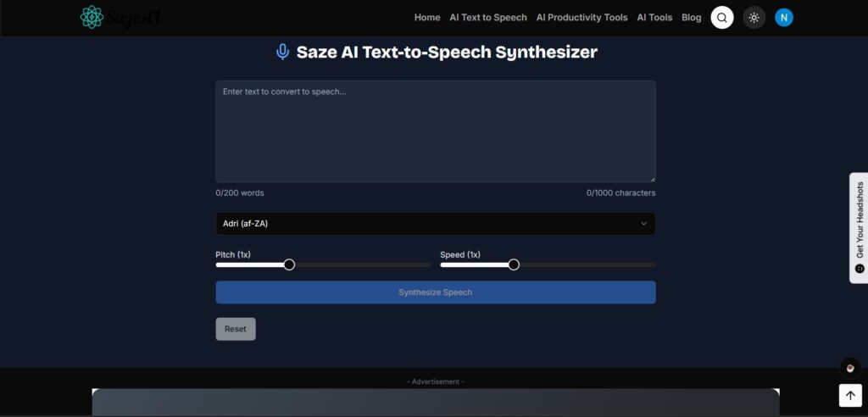Image resolution: width=868 pixels, height=417 pixels.
Task: Open the AI Tools menu
Action: click(x=654, y=17)
